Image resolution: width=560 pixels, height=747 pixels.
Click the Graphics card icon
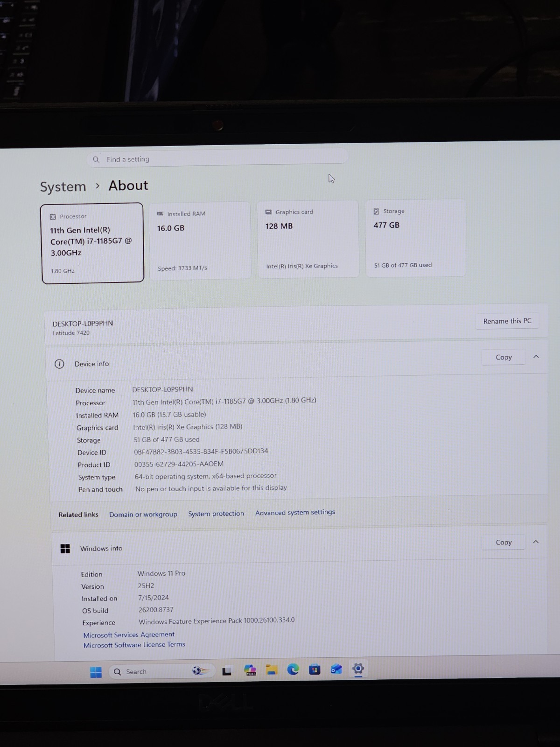click(268, 212)
